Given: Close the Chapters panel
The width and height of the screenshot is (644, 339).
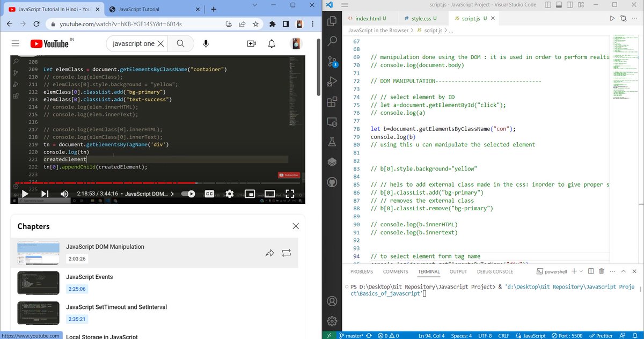Looking at the screenshot, I should pyautogui.click(x=295, y=226).
